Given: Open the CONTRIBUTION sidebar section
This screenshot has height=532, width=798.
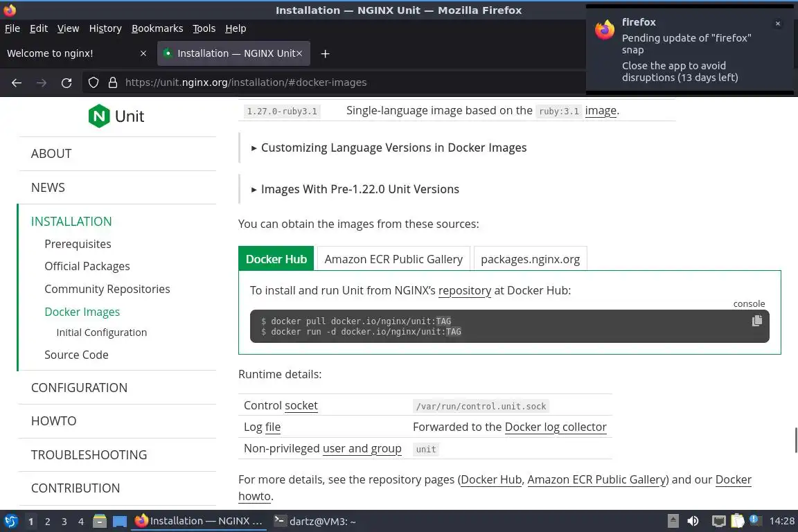Looking at the screenshot, I should point(76,488).
